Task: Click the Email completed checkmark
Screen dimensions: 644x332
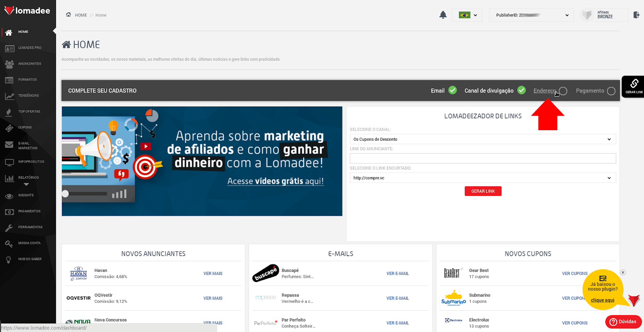Action: (x=452, y=90)
